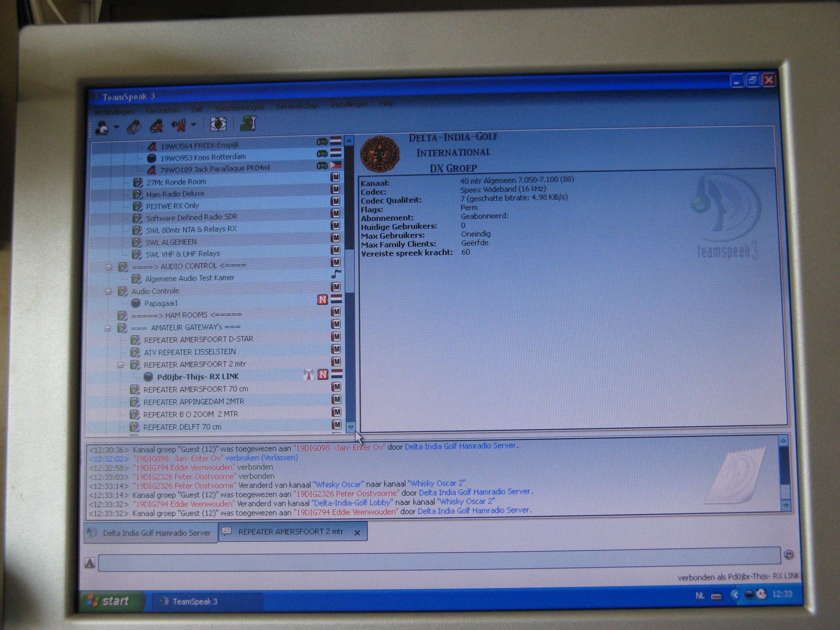Select REPEATER DELFT 70 cm channel
The width and height of the screenshot is (840, 630).
182,427
